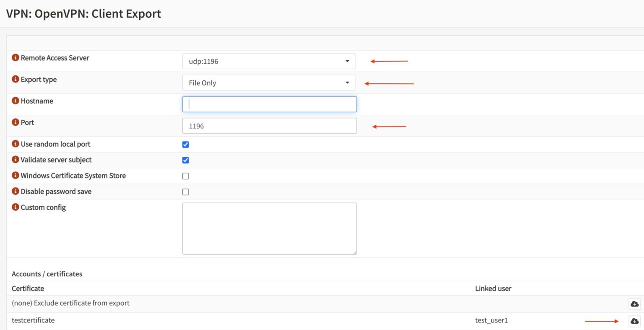The image size is (644, 330).
Task: Uncheck the Validate server subject option
Action: tap(185, 160)
